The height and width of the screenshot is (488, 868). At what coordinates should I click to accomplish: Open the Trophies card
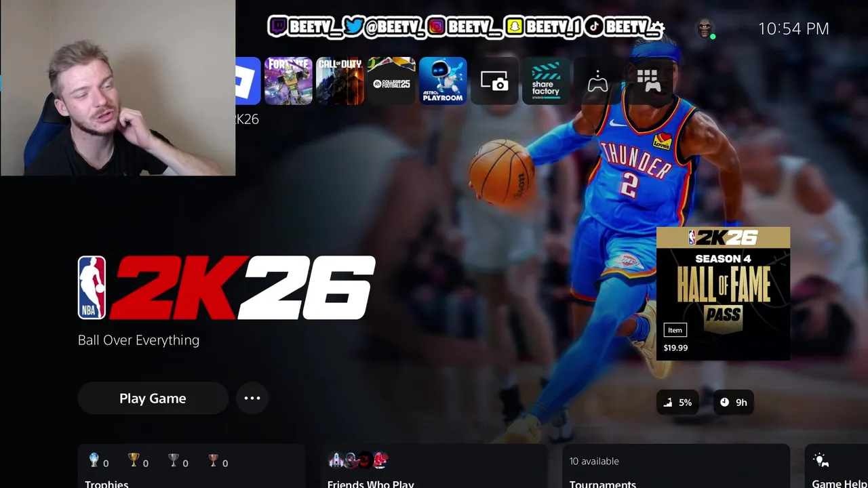point(191,466)
